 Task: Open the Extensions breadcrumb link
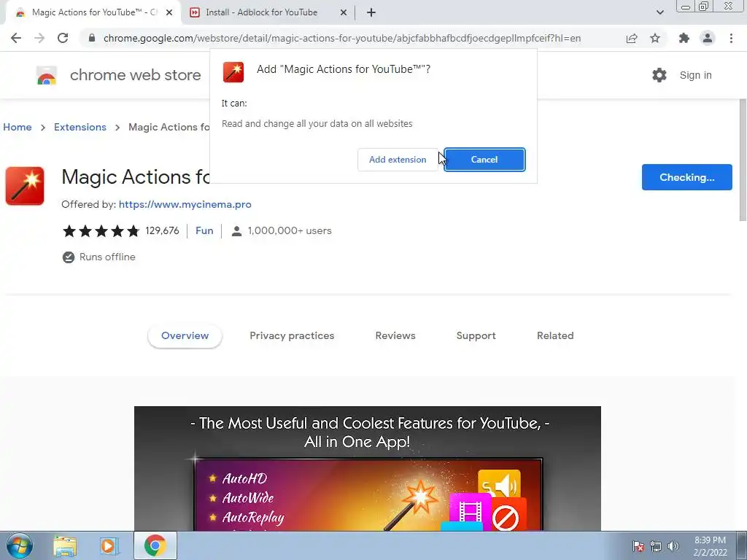[x=80, y=127]
